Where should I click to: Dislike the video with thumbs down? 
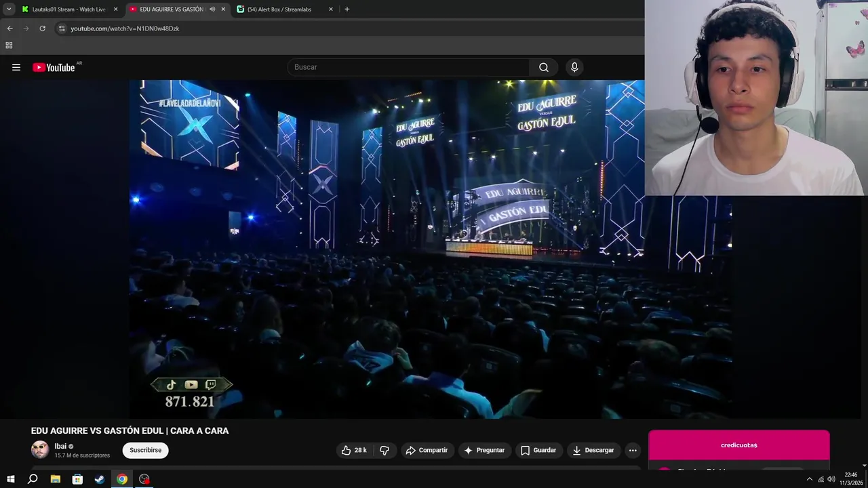384,450
